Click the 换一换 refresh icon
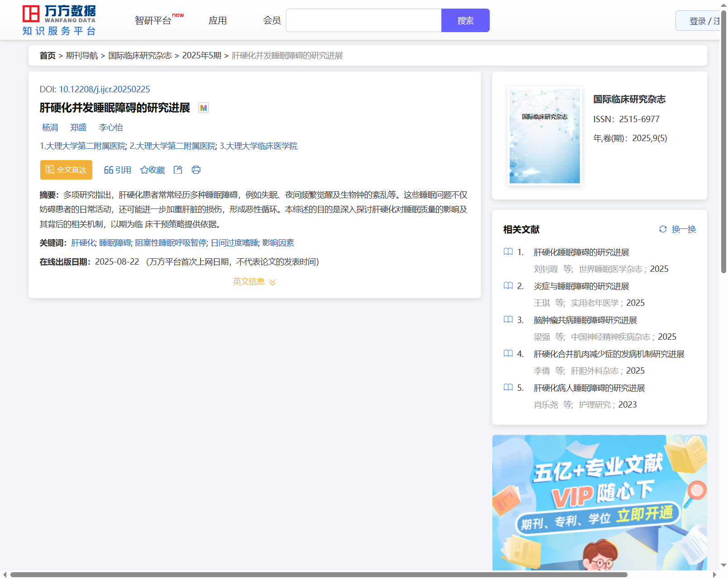This screenshot has width=728, height=579. [x=663, y=229]
